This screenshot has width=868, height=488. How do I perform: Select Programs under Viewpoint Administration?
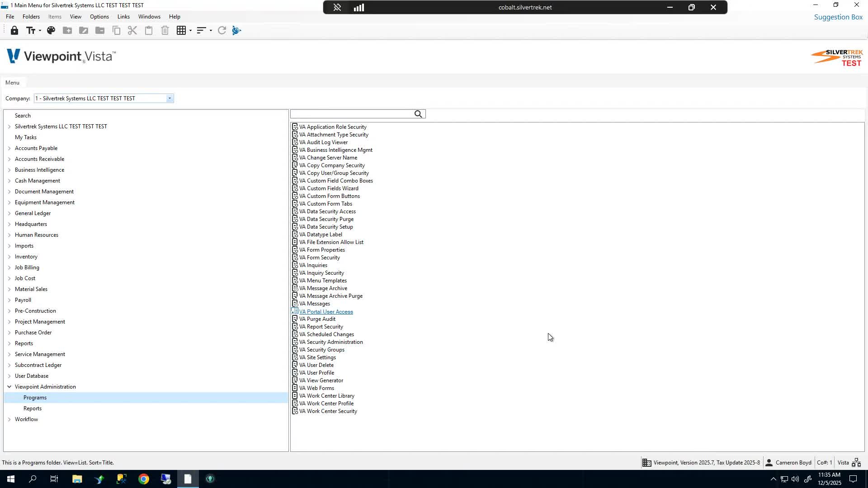tap(35, 398)
